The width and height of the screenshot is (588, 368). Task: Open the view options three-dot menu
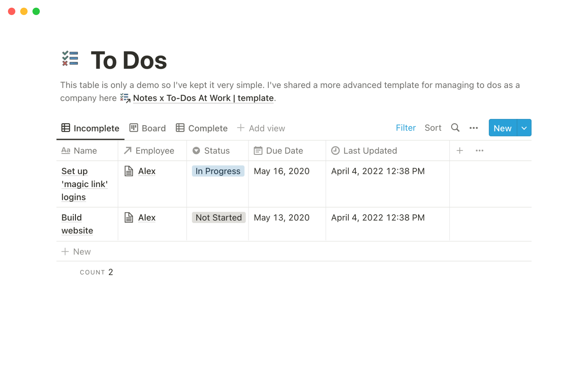coord(473,128)
